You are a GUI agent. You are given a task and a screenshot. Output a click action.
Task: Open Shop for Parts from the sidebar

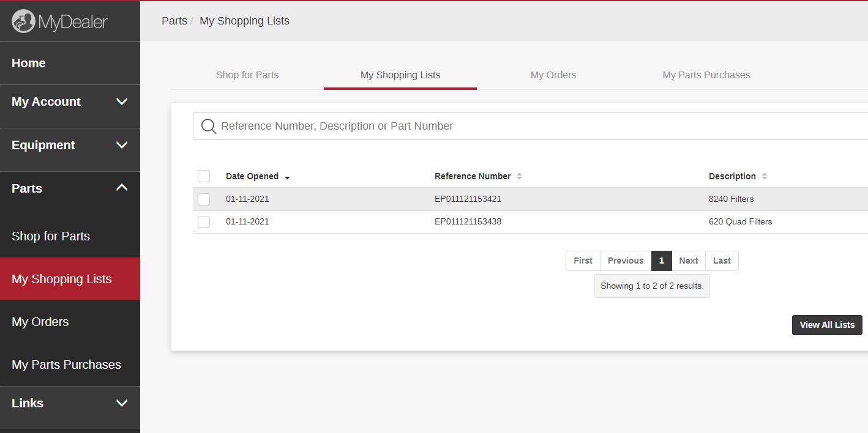(x=50, y=236)
